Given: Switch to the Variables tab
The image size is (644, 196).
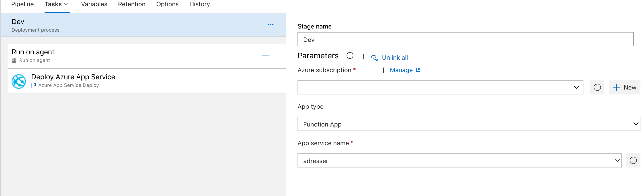Looking at the screenshot, I should 94,4.
